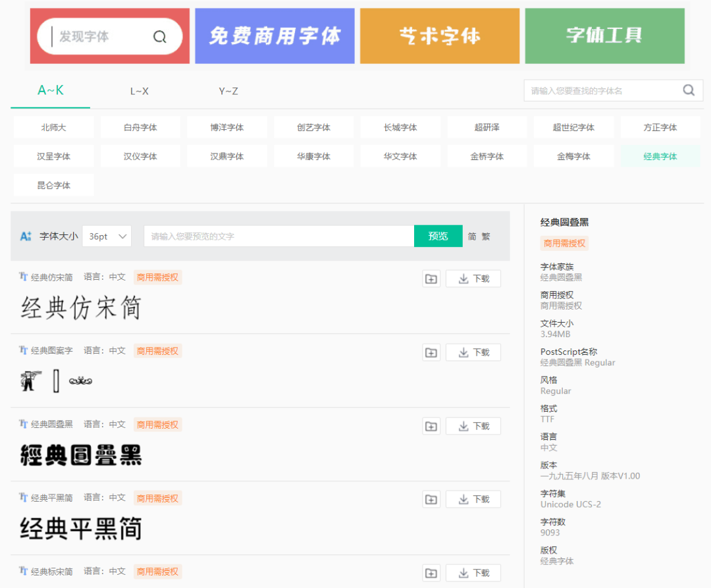
Task: Filter by 博洋字体 foundry
Action: [x=227, y=127]
